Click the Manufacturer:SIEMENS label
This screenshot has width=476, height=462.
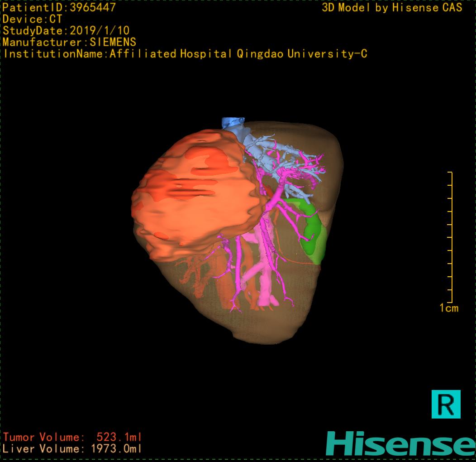(69, 43)
